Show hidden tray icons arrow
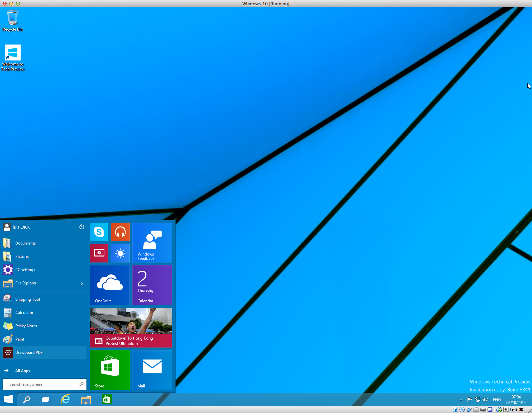This screenshot has width=532, height=413. coord(461,400)
